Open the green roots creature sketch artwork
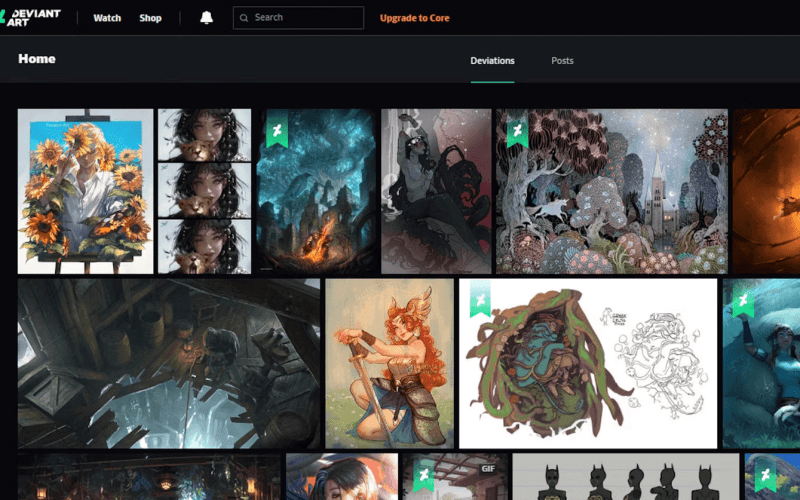This screenshot has width=800, height=500. 588,363
